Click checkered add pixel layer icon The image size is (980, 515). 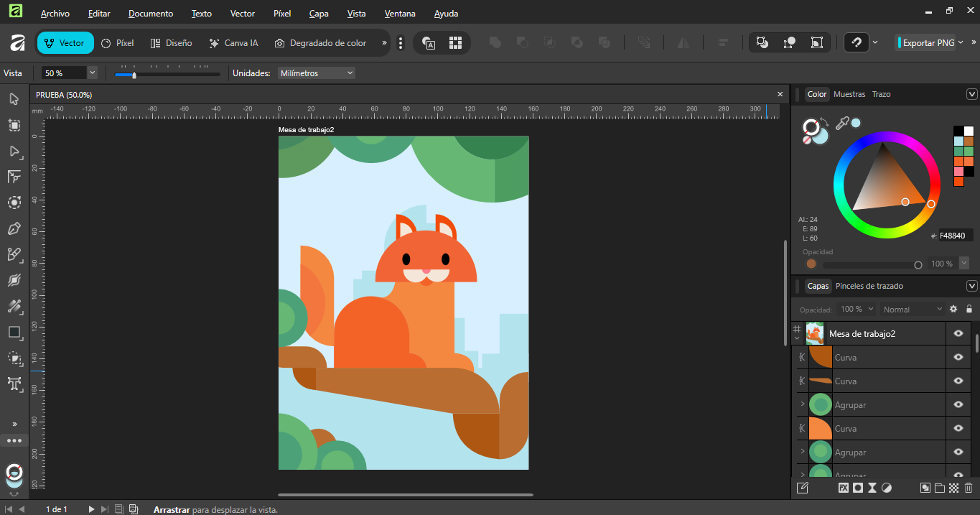pos(953,488)
